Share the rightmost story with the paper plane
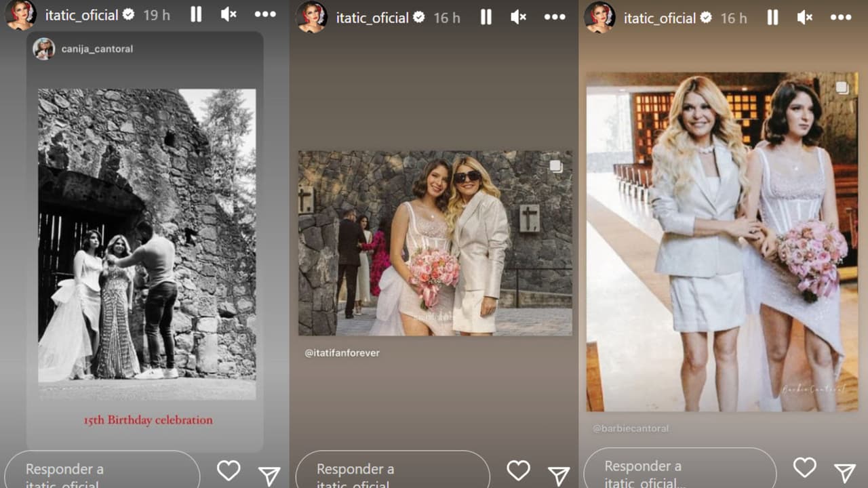This screenshot has height=488, width=868. pos(844,472)
